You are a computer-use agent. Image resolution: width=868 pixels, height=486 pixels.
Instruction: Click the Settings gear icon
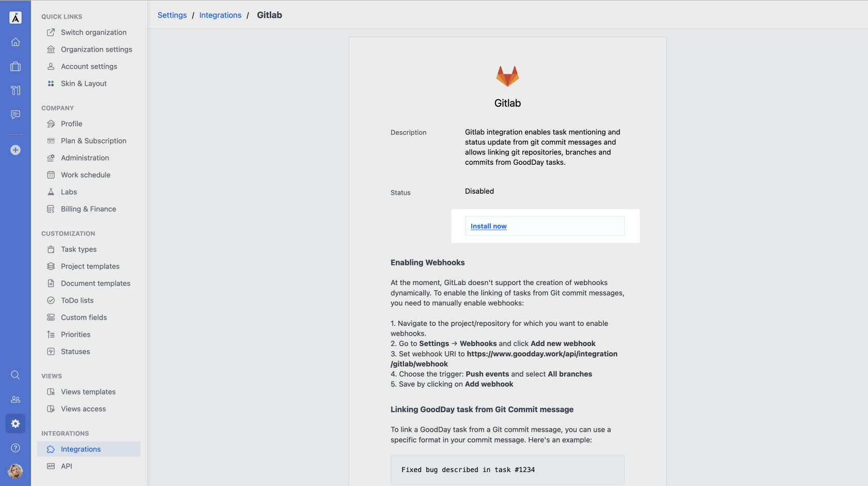click(x=16, y=424)
